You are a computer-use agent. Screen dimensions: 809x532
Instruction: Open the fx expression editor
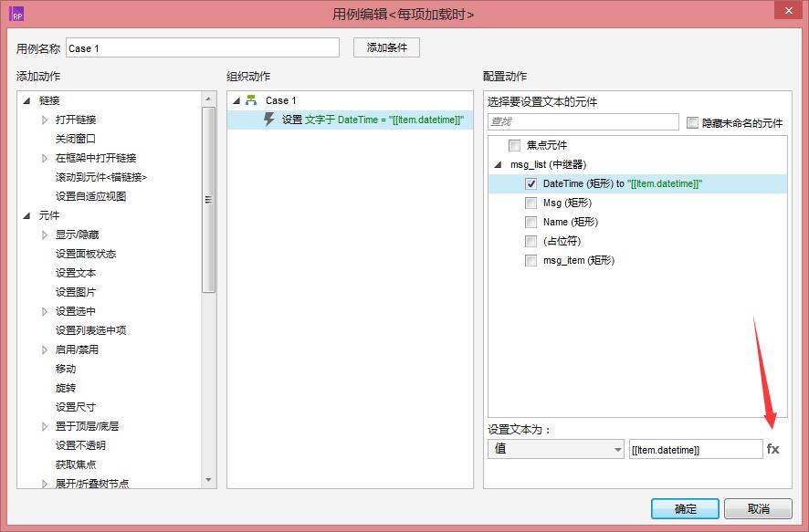[772, 448]
